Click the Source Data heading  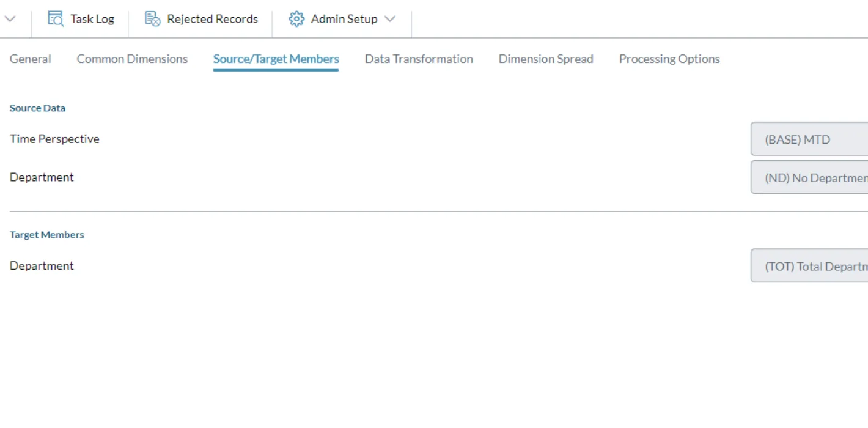37,108
